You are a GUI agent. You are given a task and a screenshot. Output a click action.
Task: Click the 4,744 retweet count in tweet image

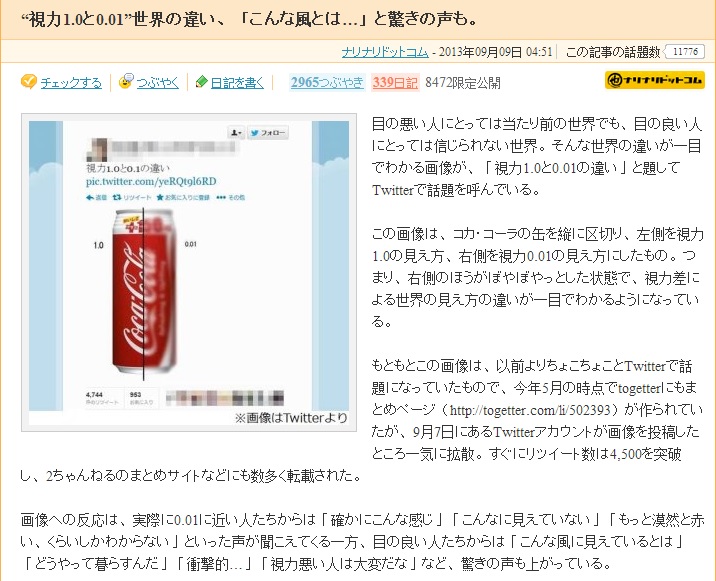[94, 394]
